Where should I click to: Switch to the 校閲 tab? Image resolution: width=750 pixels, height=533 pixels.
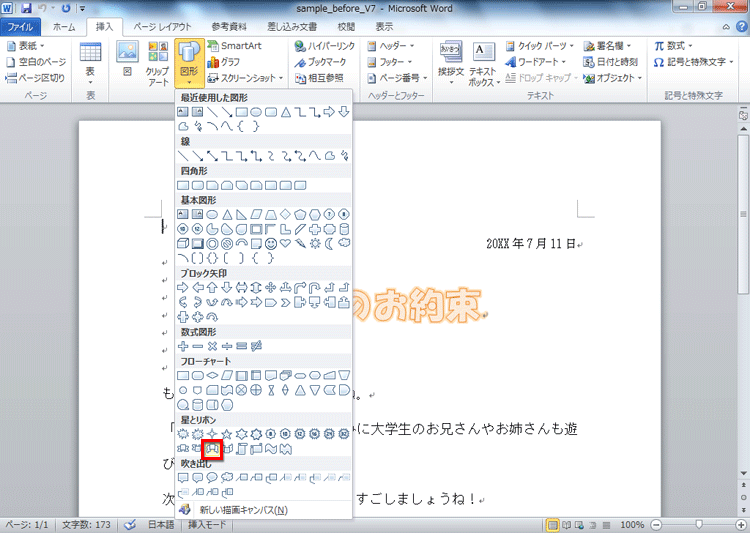[x=346, y=27]
